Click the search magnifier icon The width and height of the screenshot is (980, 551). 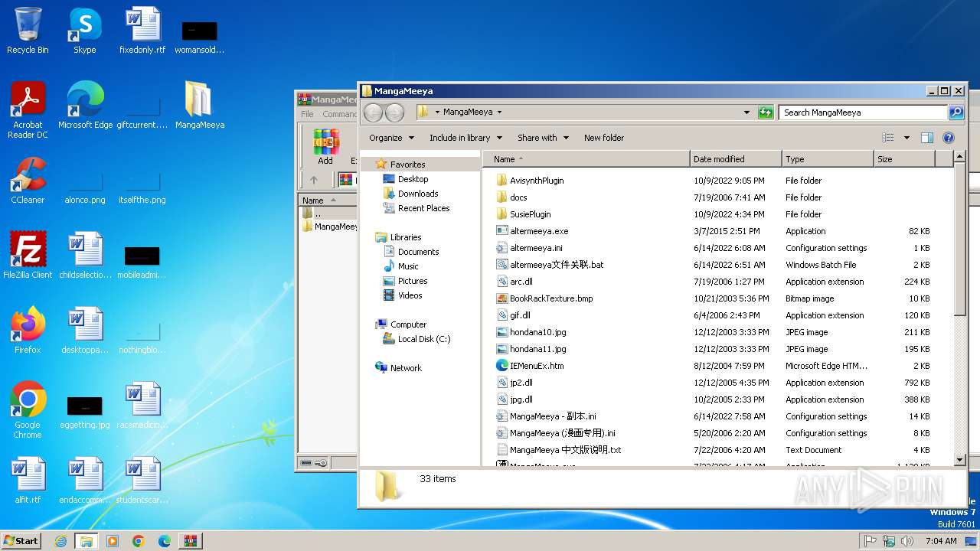coord(956,112)
